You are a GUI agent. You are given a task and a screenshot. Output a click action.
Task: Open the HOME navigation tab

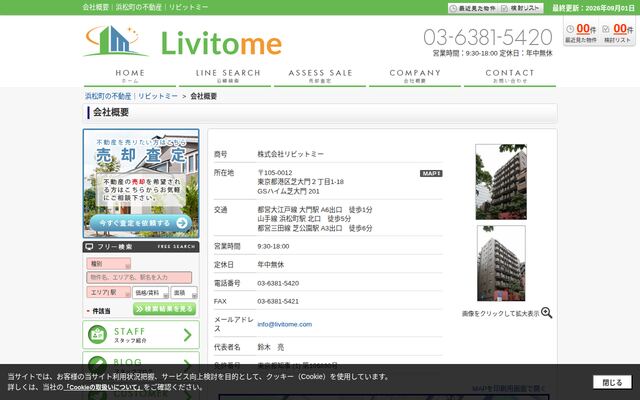[130, 76]
